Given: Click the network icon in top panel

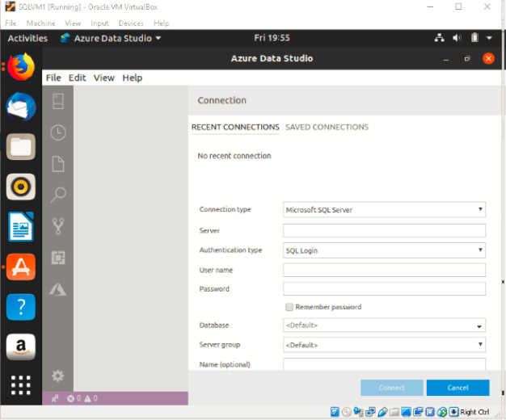Looking at the screenshot, I should (x=439, y=38).
